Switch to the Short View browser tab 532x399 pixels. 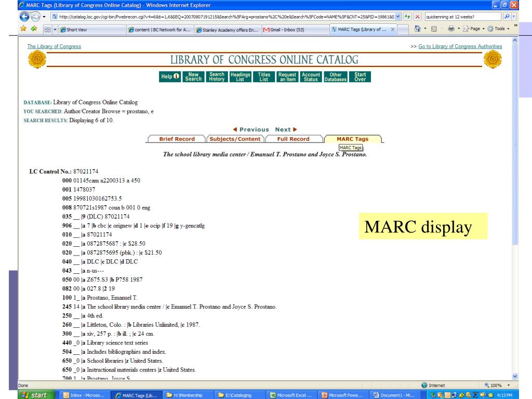pyautogui.click(x=92, y=30)
